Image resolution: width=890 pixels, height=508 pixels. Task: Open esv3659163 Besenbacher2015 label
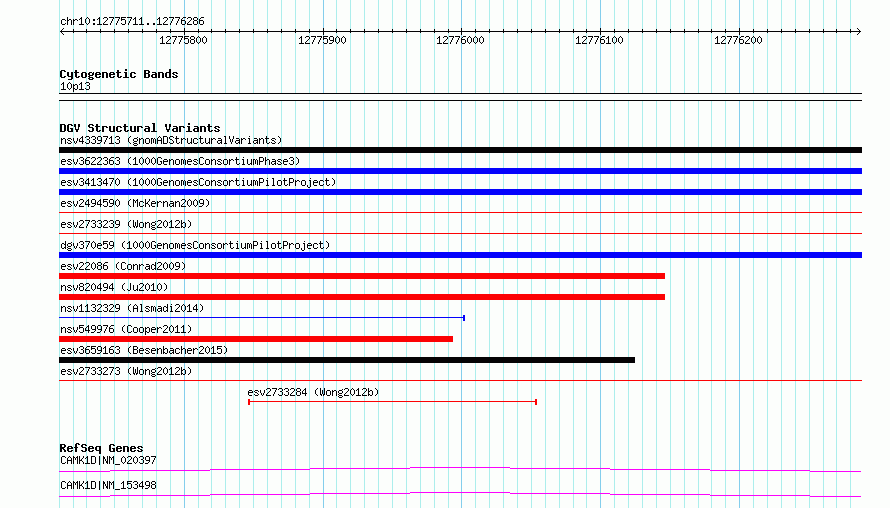point(144,350)
